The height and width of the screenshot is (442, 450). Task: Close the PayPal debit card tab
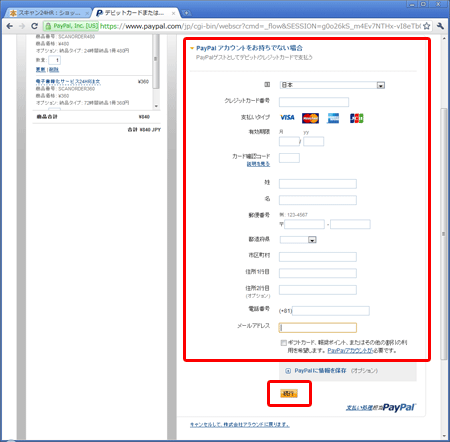click(173, 13)
